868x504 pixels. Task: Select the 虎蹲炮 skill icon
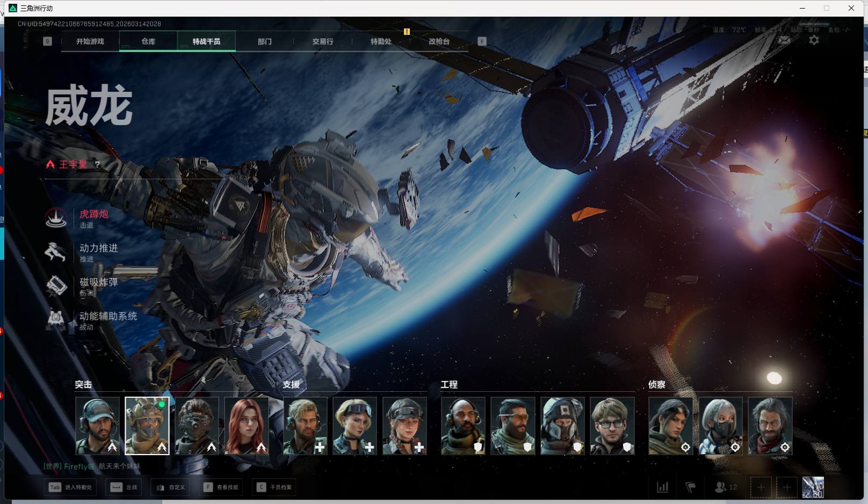coord(56,218)
